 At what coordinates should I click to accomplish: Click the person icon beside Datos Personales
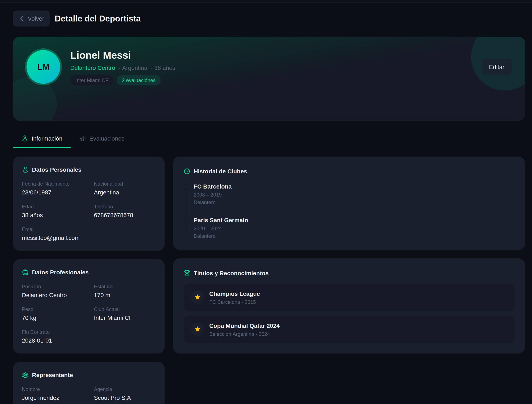(25, 170)
